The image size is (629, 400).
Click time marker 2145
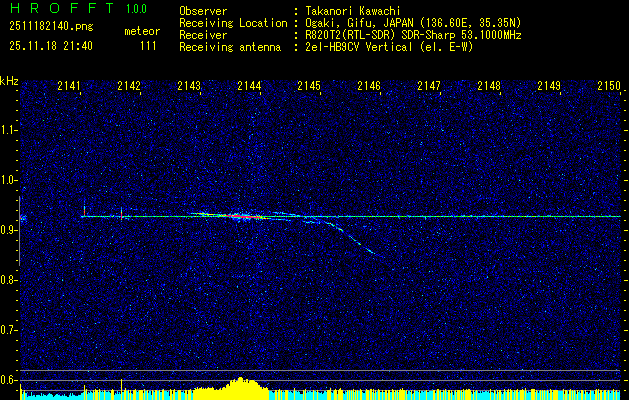click(309, 86)
